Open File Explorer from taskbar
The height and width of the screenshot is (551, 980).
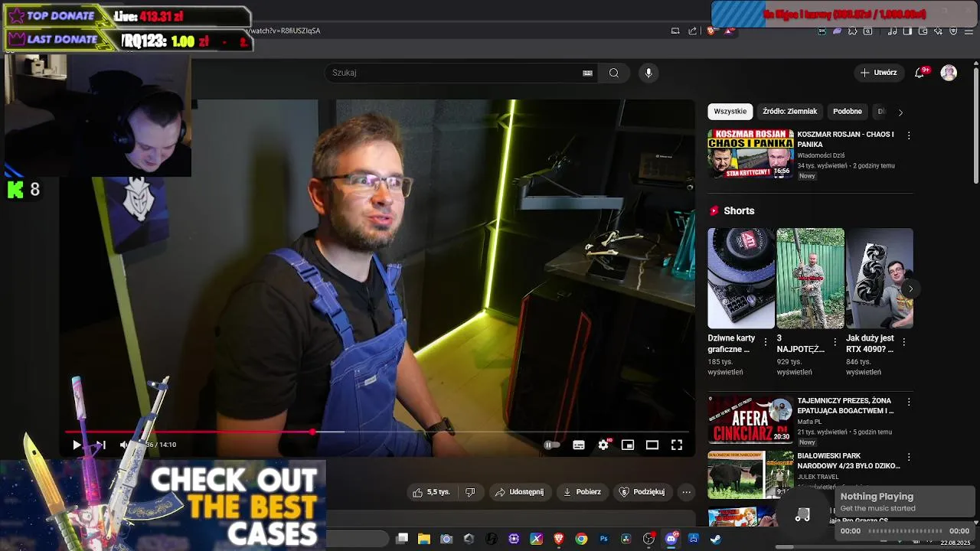coord(424,539)
